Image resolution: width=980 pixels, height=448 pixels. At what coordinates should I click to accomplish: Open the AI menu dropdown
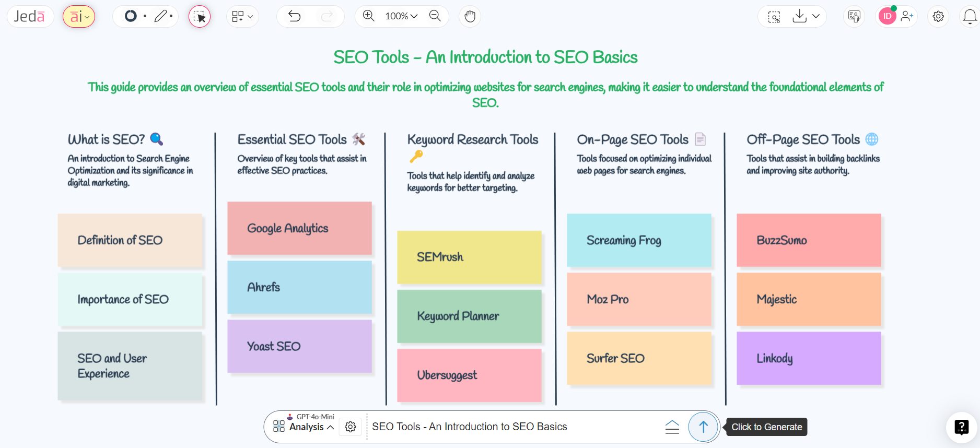pos(79,17)
